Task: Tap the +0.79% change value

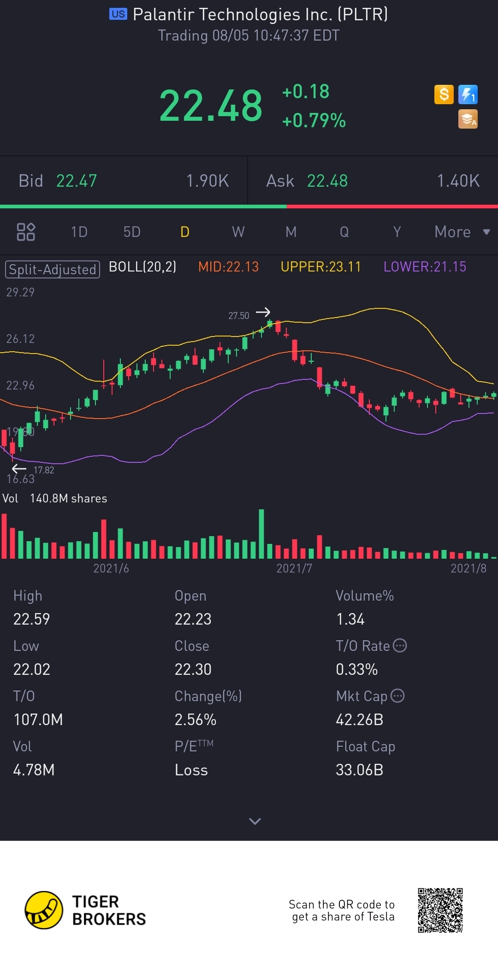Action: (x=314, y=121)
